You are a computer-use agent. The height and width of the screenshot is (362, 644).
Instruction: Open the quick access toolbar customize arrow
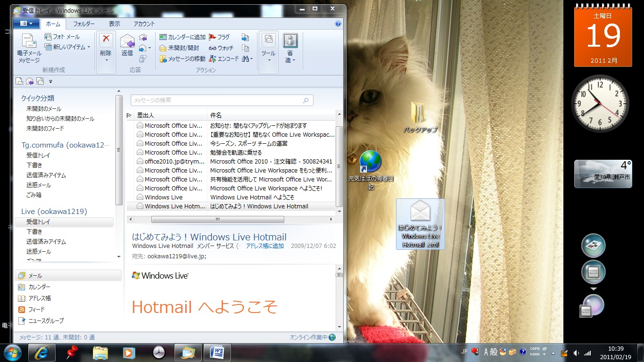[x=50, y=82]
